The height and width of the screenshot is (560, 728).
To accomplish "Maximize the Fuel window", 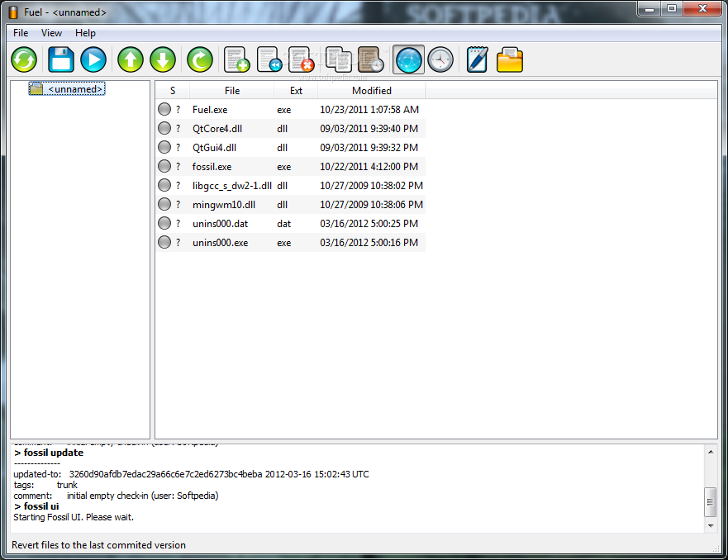I will (x=671, y=9).
